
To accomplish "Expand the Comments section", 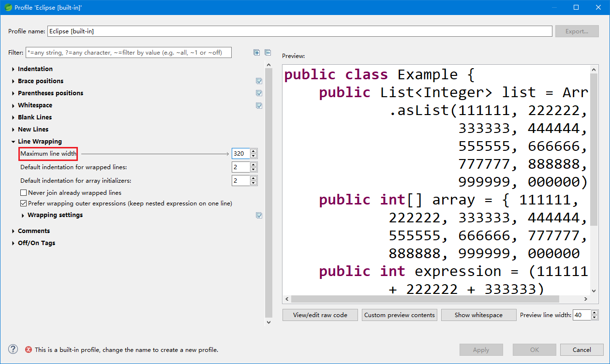I will click(x=14, y=231).
